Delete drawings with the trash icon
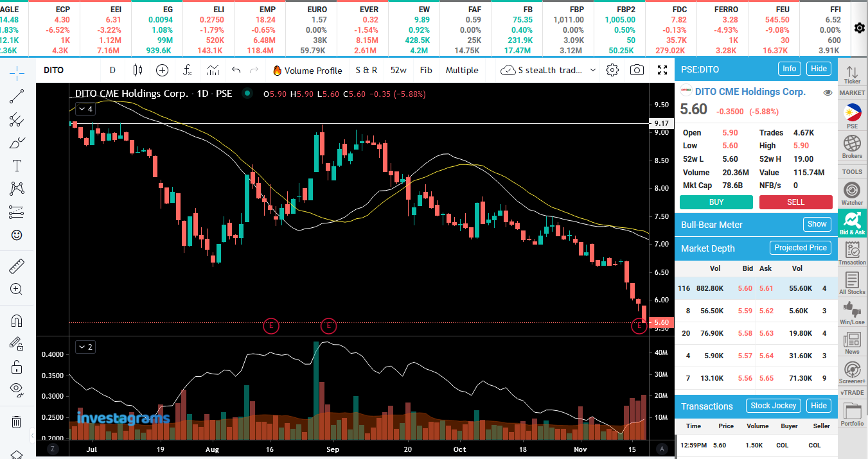The image size is (868, 459). tap(17, 422)
